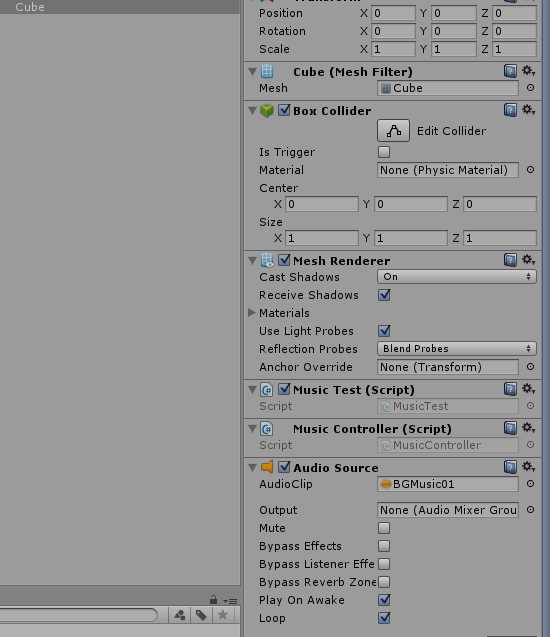Select the Cube item in the hierarchy

coord(30,7)
